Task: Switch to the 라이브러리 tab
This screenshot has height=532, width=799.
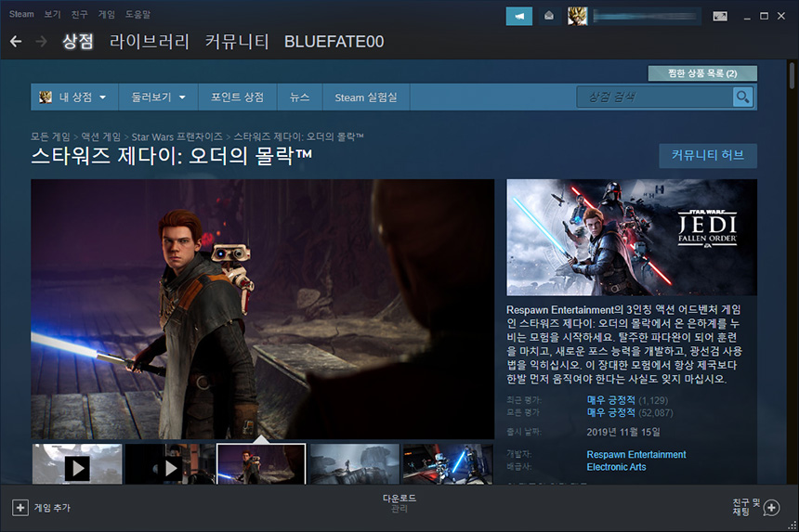Action: 149,41
